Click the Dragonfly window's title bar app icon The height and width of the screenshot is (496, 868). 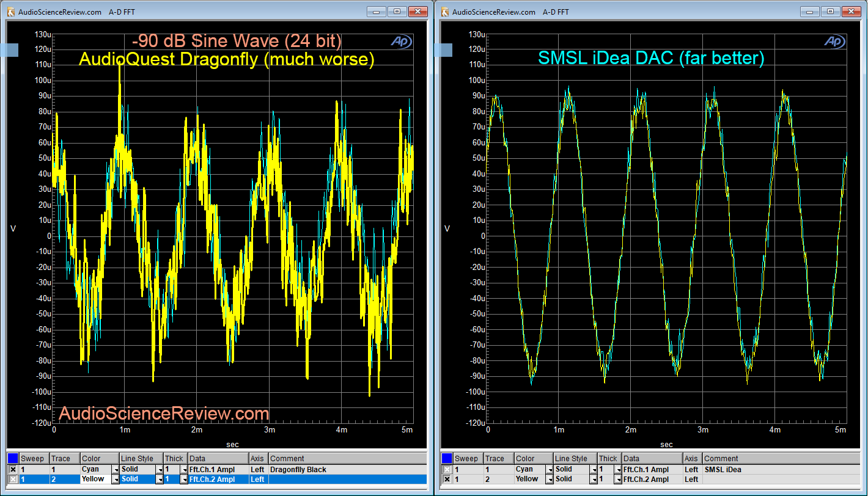coord(10,12)
